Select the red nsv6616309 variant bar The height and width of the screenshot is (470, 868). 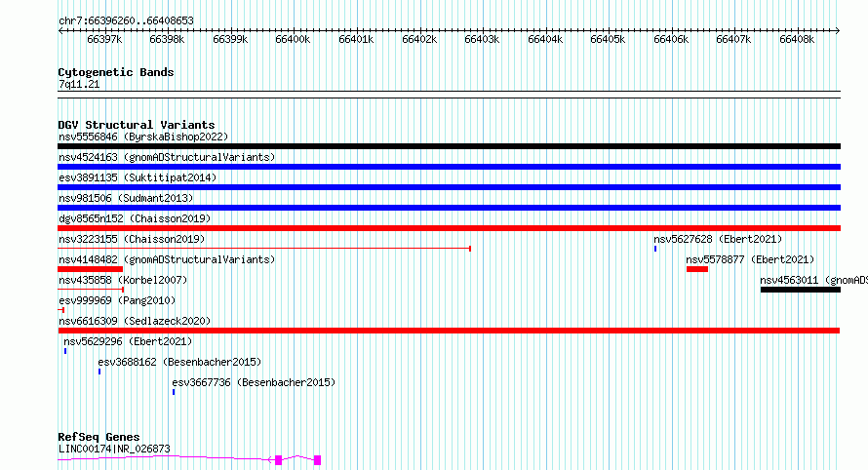[449, 331]
